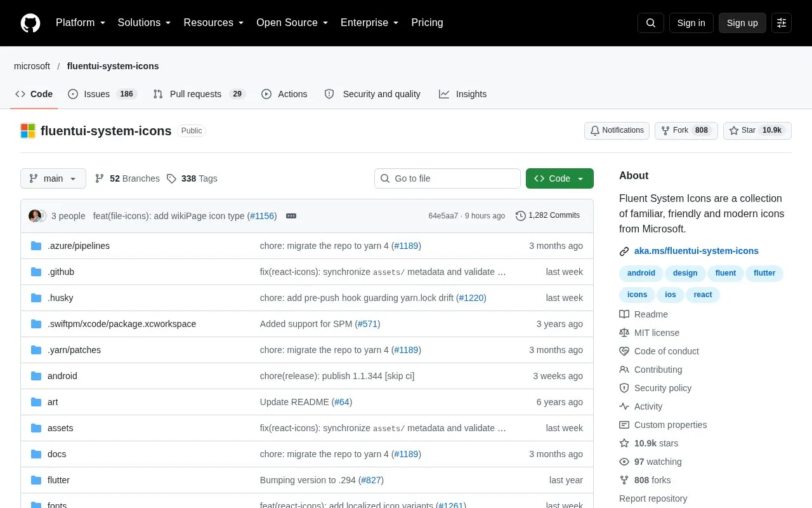Open the main branch selector dropdown
This screenshot has height=508, width=812.
[x=53, y=178]
